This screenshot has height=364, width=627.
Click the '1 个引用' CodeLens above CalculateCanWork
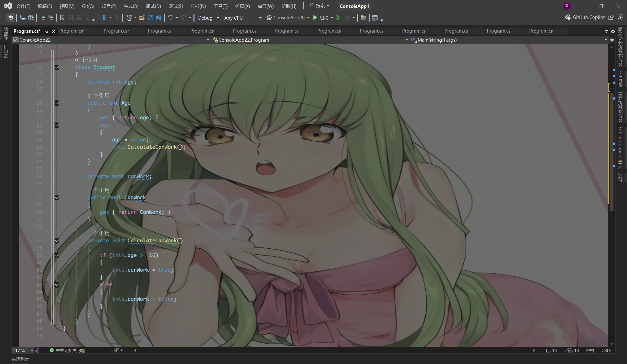tap(98, 233)
